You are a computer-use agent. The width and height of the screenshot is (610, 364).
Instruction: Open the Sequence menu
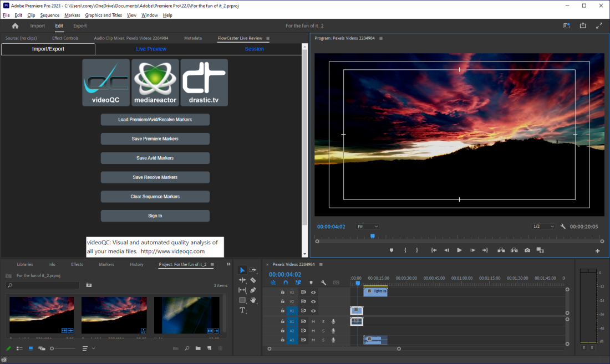click(x=50, y=15)
